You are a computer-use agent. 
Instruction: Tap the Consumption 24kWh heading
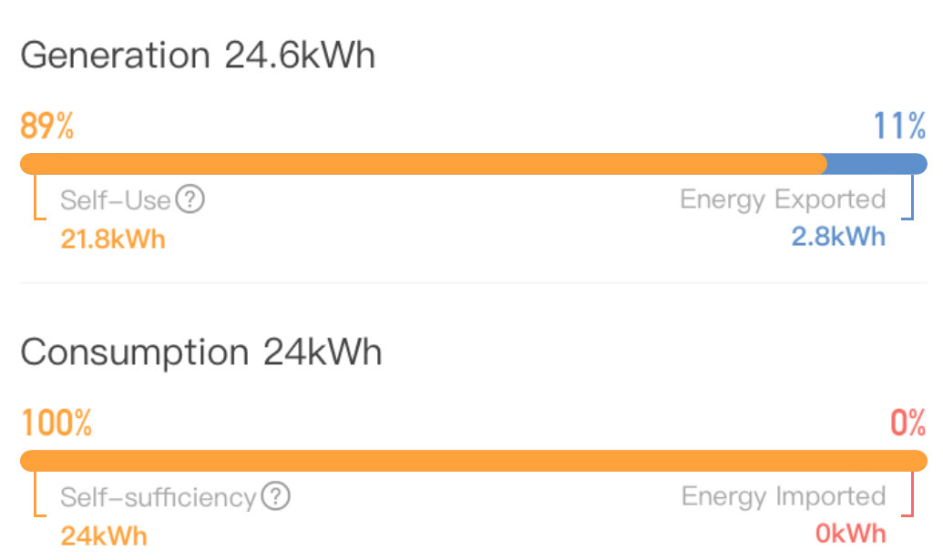200,352
